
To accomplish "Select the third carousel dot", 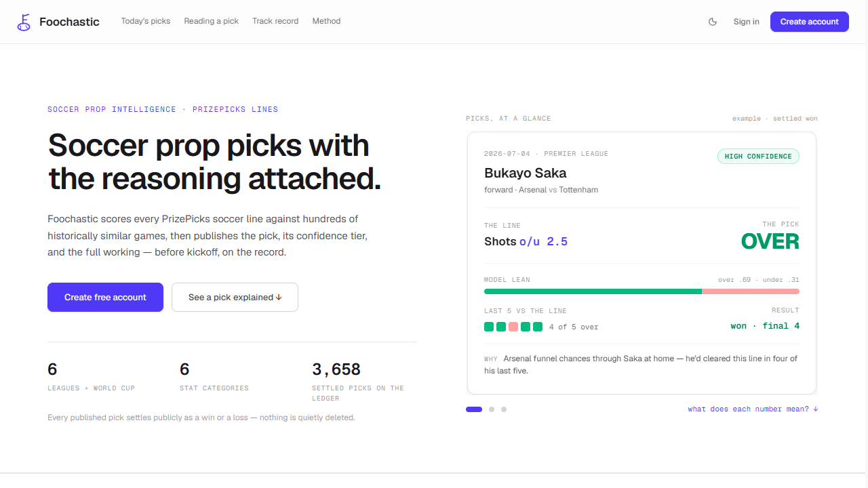I will tap(504, 409).
